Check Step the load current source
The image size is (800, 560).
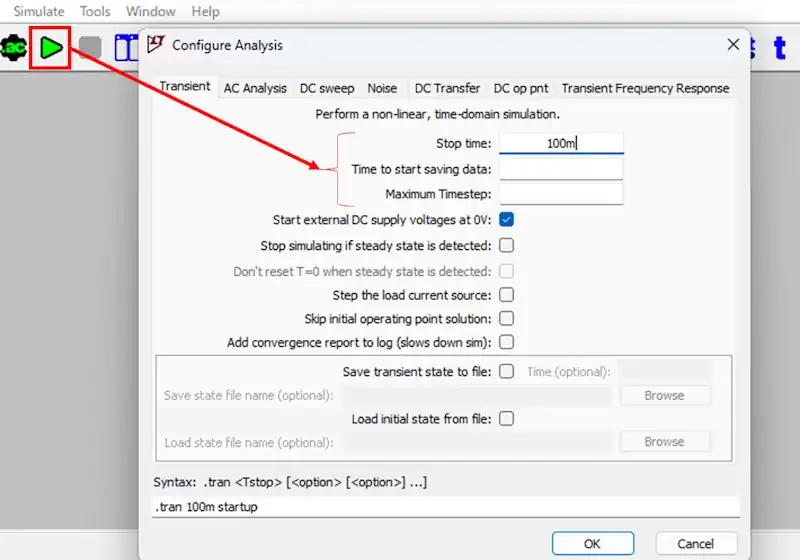507,295
